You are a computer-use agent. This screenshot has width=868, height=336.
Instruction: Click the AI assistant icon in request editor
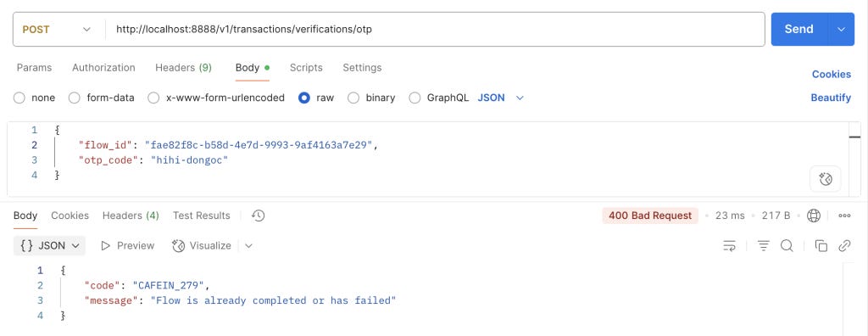point(825,179)
